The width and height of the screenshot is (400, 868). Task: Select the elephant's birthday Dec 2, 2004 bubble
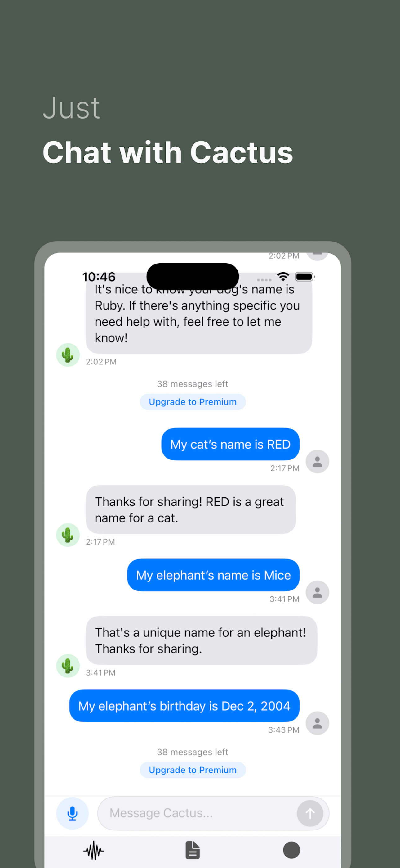pyautogui.click(x=184, y=706)
